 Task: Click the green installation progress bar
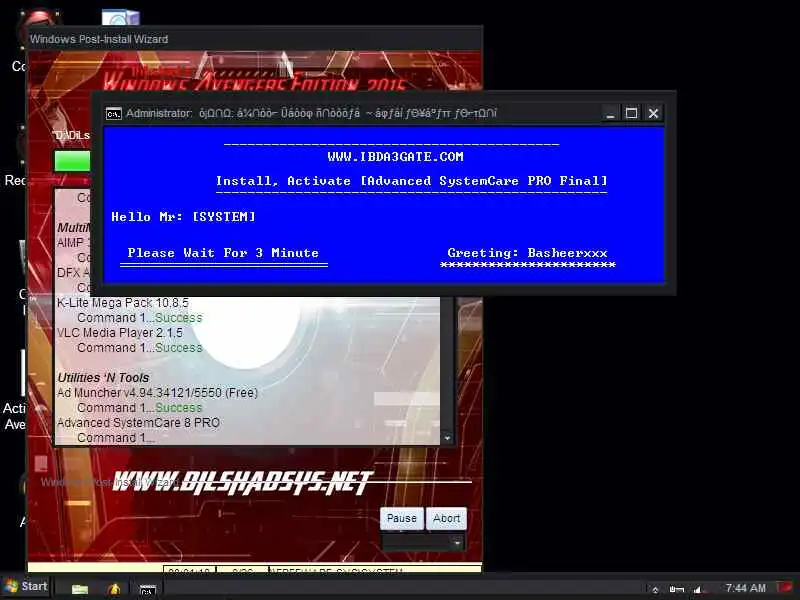[x=72, y=161]
